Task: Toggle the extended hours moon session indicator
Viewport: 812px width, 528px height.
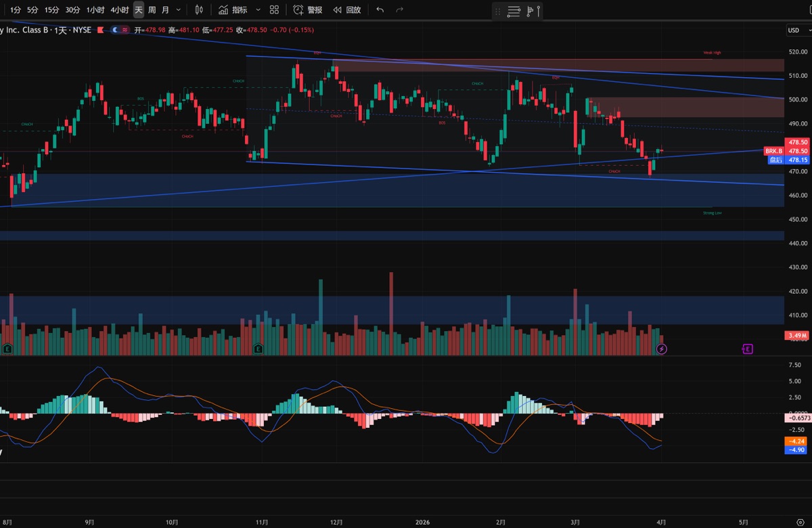Action: [x=116, y=30]
